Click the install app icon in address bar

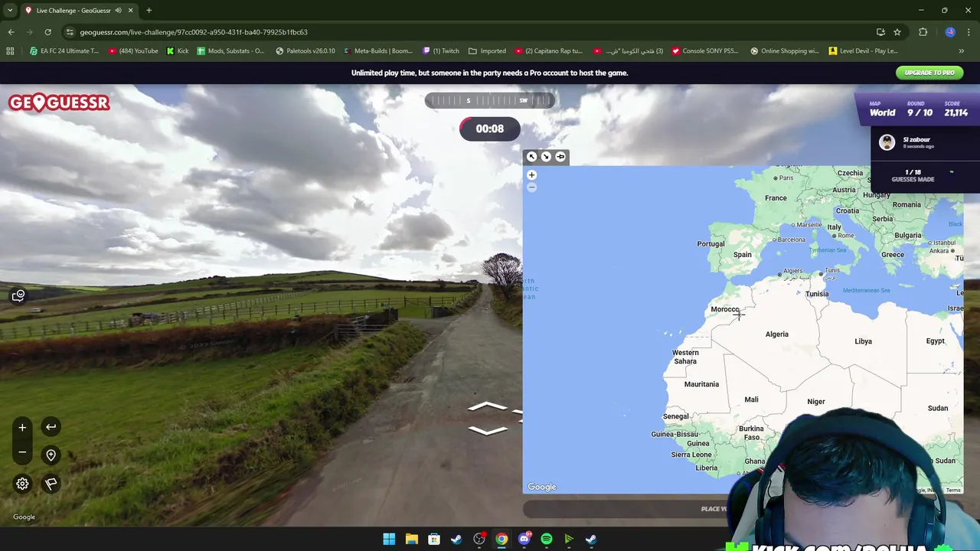click(x=880, y=32)
